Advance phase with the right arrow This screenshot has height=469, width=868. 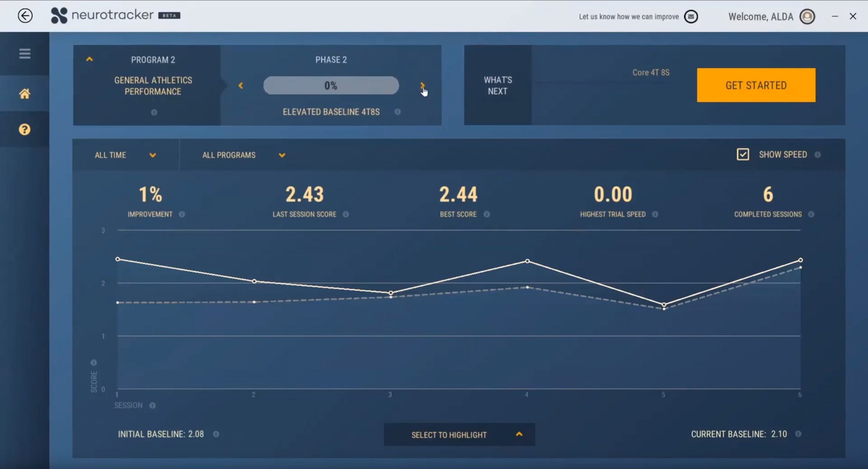coord(422,85)
